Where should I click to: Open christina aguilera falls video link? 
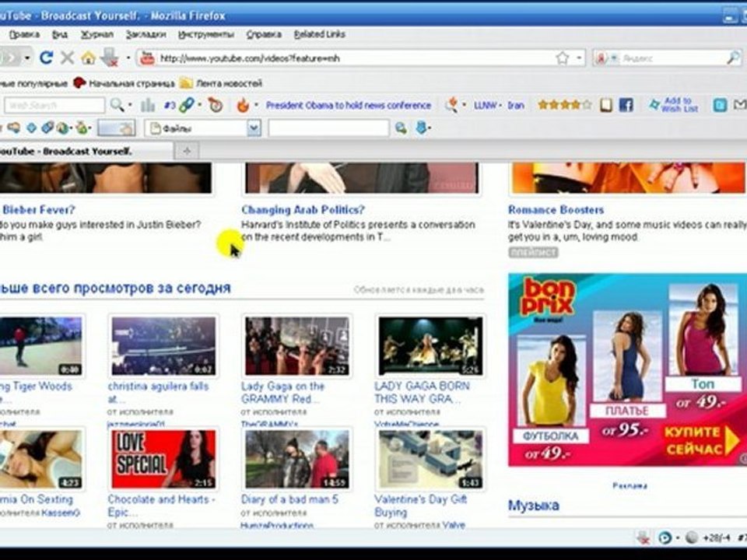tap(158, 392)
